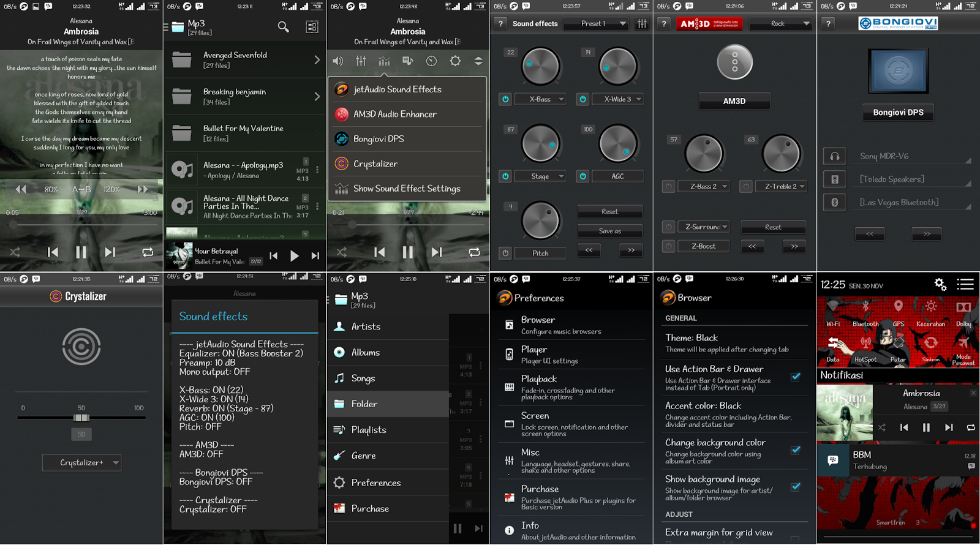Open the X-Bass mode dropdown

tap(540, 99)
